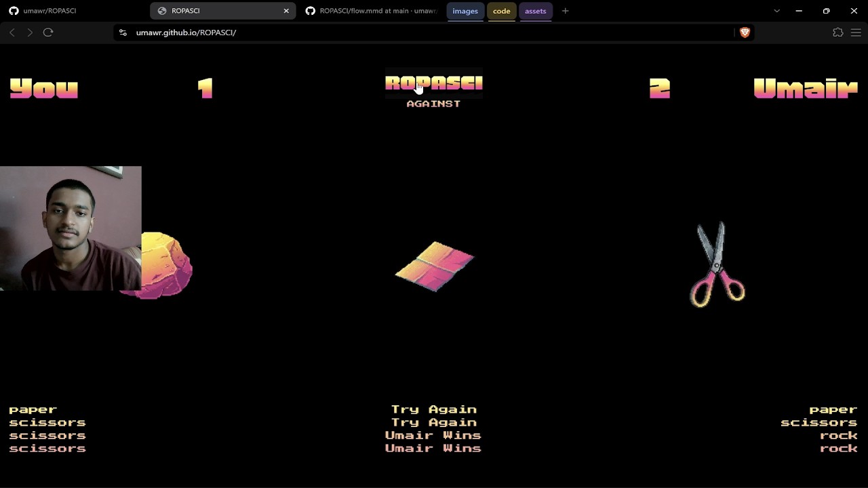
Task: Click the ROPASCI title logo
Action: coord(434,83)
